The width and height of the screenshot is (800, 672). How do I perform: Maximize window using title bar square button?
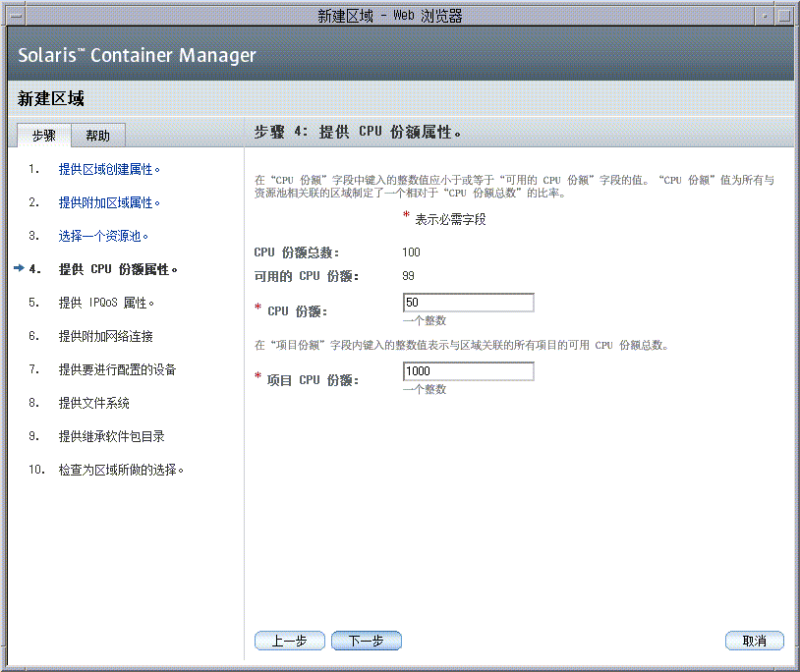tap(783, 16)
